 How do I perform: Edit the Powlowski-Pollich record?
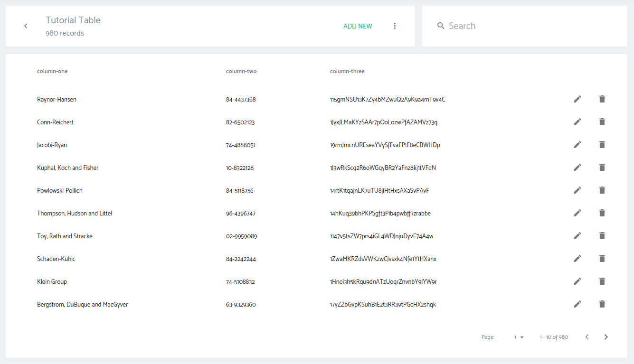[x=577, y=190]
